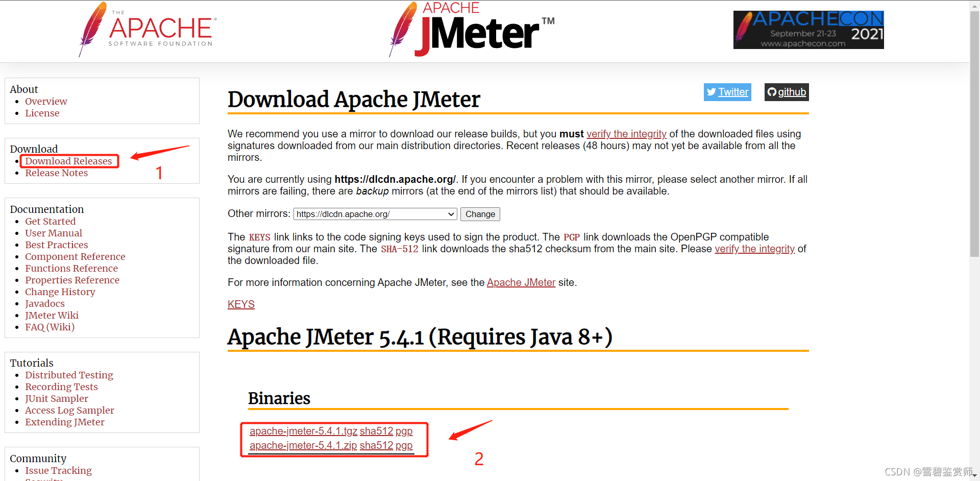Follow 'verify the integrity' link near SHA-512
This screenshot has height=481, width=980.
[754, 249]
